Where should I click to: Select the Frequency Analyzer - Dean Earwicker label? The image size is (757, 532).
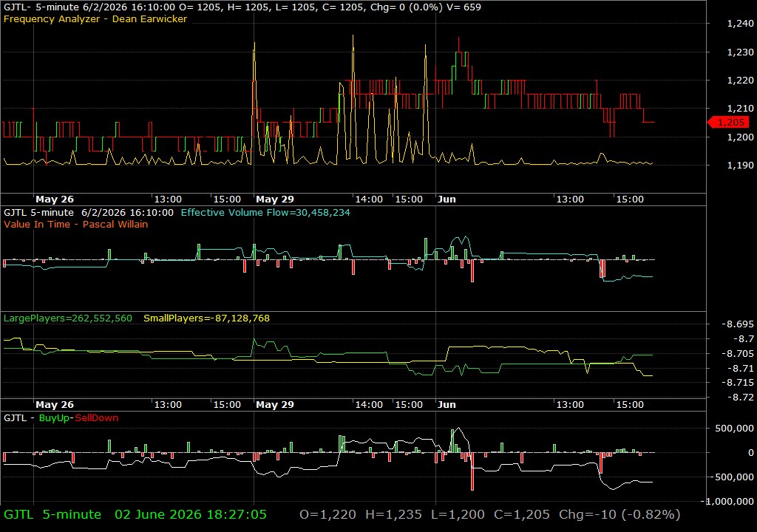pos(95,19)
